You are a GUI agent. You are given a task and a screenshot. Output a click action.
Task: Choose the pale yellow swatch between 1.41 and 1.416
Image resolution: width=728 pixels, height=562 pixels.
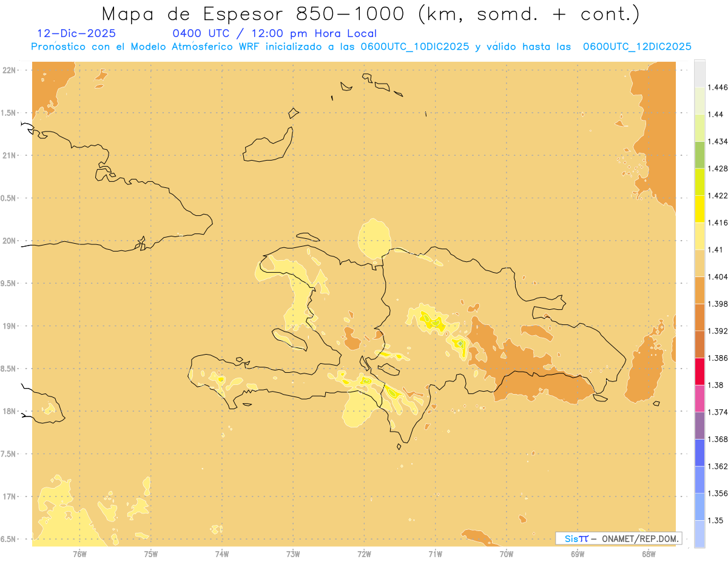point(699,236)
